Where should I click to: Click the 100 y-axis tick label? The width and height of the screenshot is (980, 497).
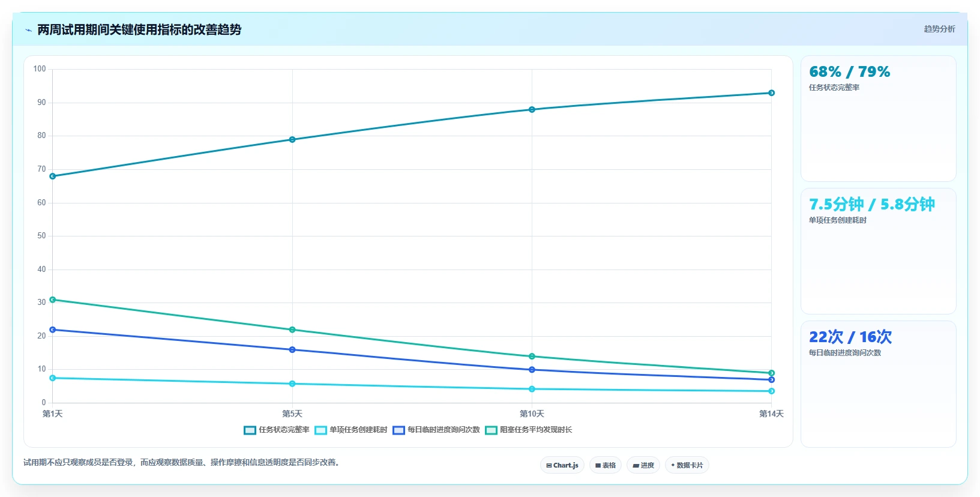click(x=40, y=69)
